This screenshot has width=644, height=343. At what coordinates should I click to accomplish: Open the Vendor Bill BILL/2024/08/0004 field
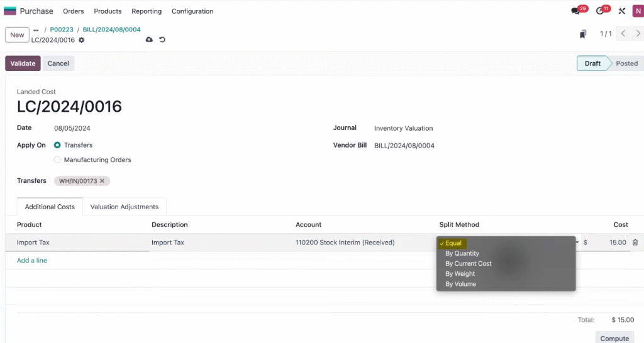(x=404, y=146)
